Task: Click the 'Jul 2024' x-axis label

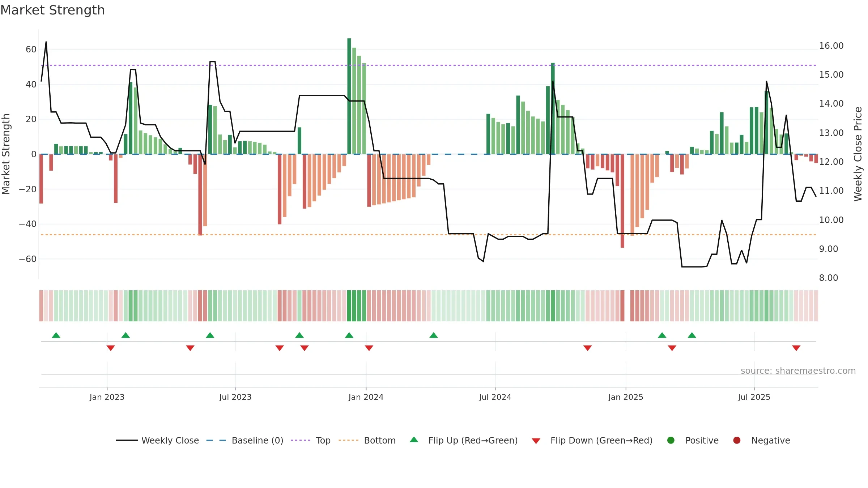Action: [495, 397]
